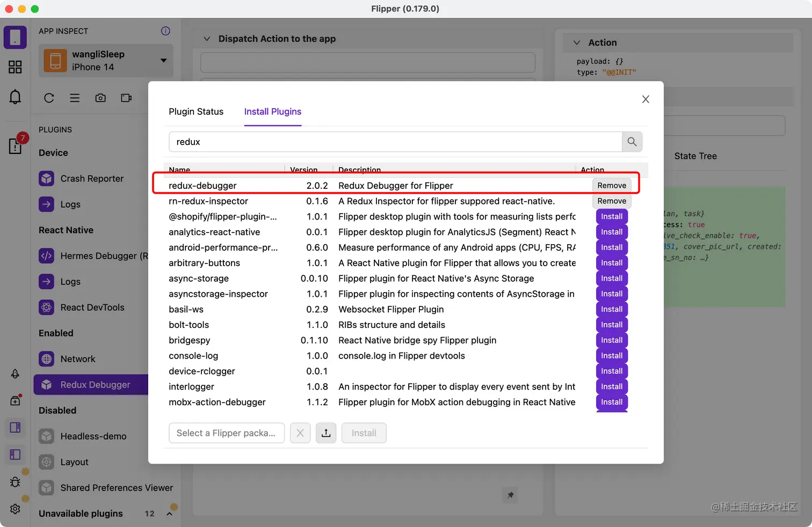Open the plugin manager grid icon
Screen dimensions: 812x527
[x=15, y=67]
